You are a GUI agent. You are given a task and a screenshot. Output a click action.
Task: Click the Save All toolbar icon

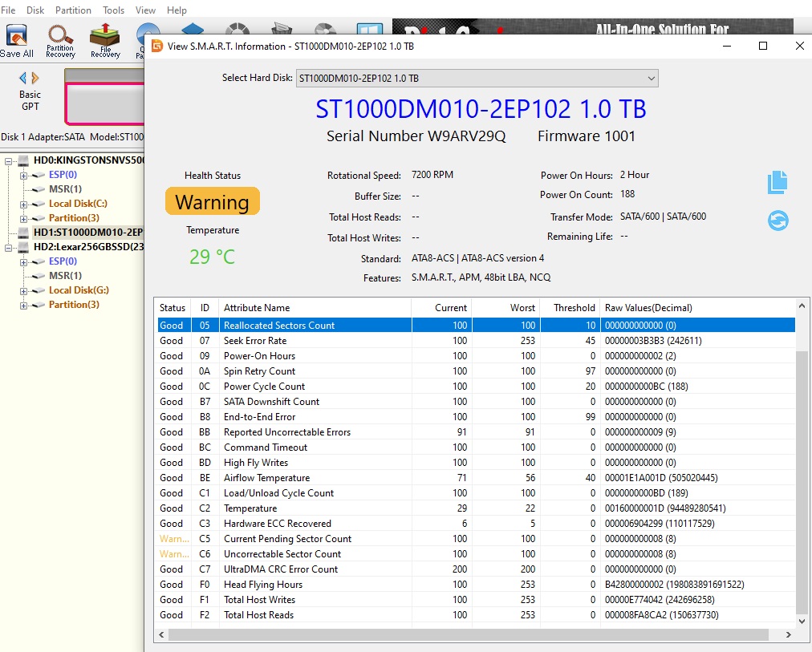[17, 41]
